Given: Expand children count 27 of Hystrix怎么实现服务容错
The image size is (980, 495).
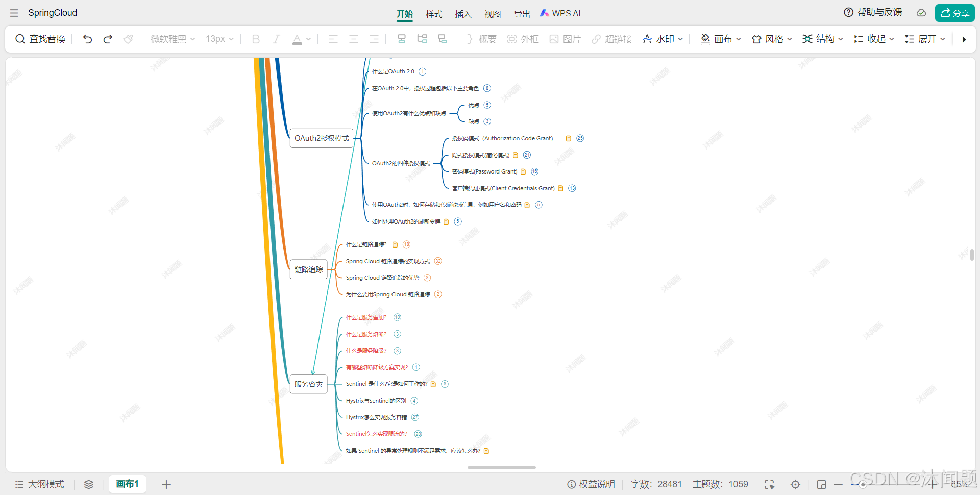Looking at the screenshot, I should click(x=415, y=417).
